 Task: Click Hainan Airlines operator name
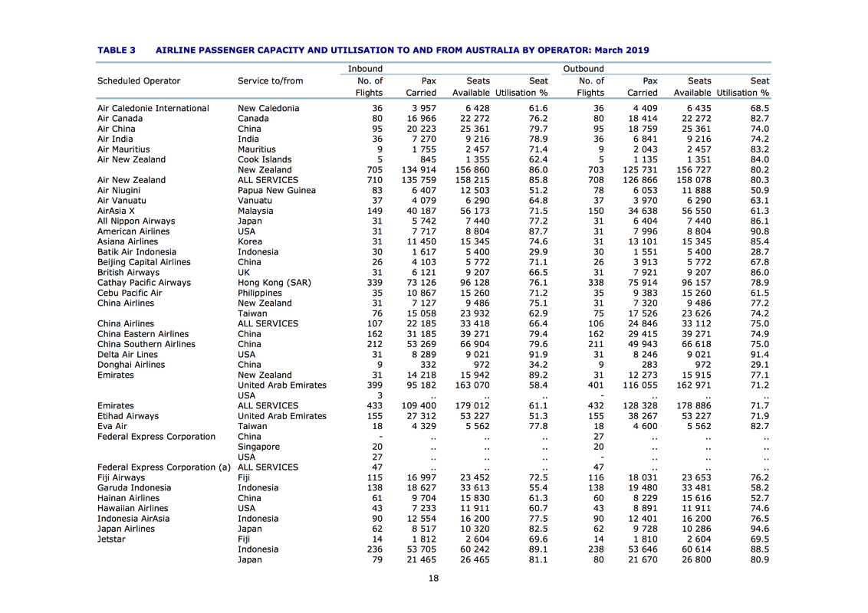[x=128, y=498]
